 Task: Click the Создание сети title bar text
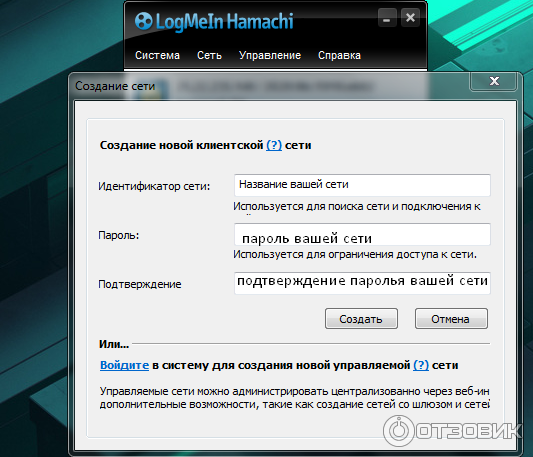pos(115,86)
